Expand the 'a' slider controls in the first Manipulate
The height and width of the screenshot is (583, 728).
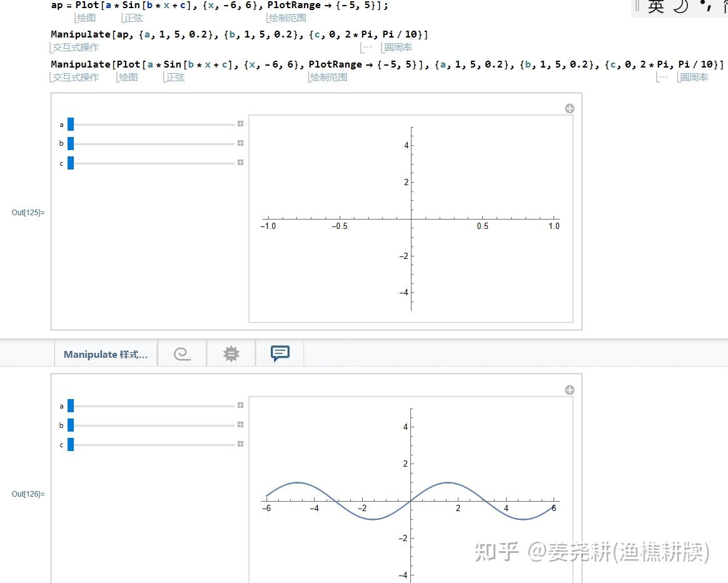click(241, 123)
